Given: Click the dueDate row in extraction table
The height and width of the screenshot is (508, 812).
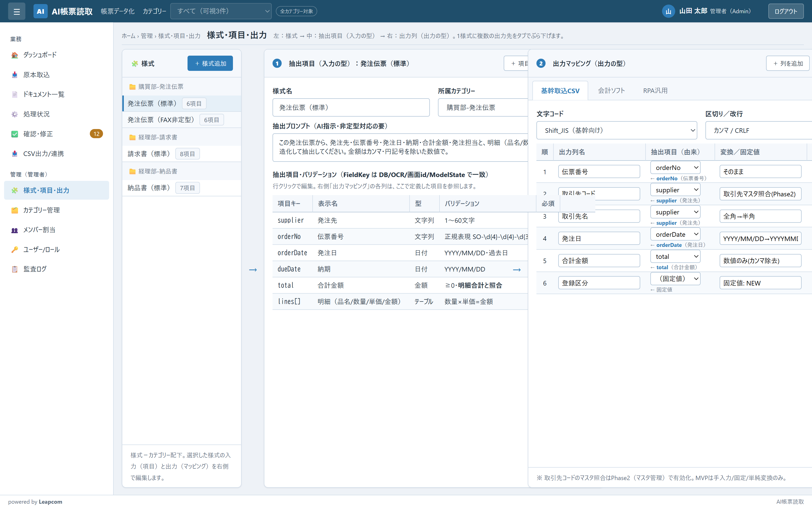Looking at the screenshot, I should 400,269.
